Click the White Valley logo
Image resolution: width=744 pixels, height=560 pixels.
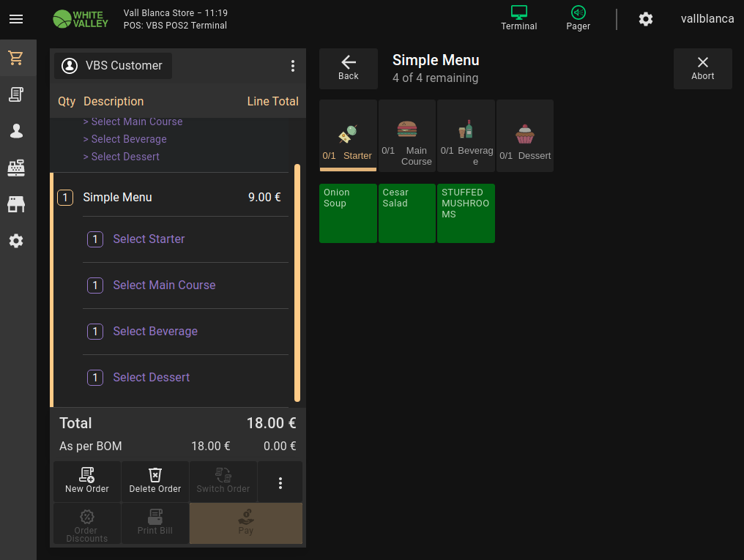81,19
